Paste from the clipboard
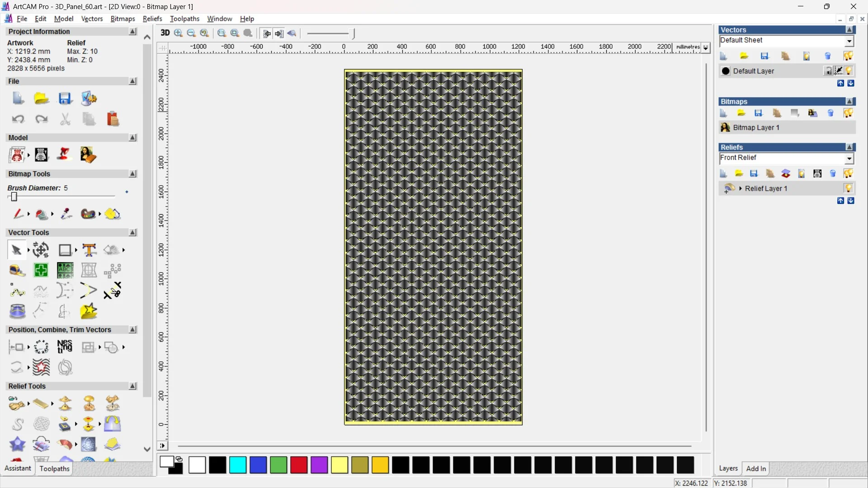The image size is (868, 488). tap(113, 119)
